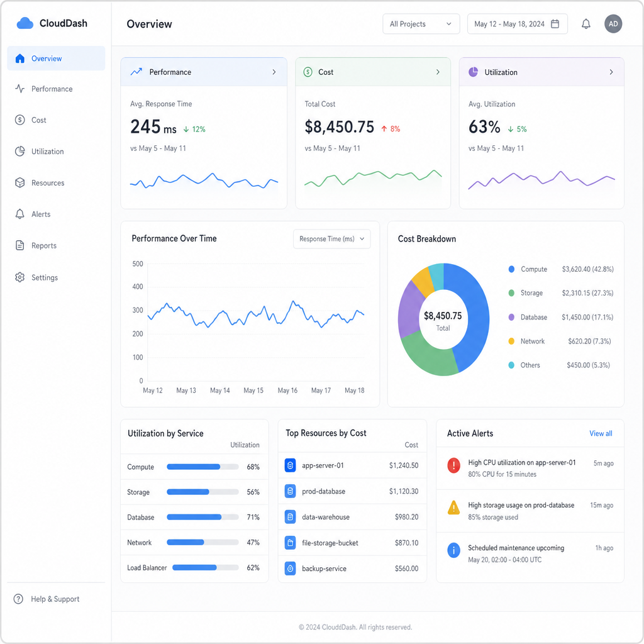Open the May 12 - May 18 date picker
Viewport: 644px width, 644px height.
(x=517, y=24)
